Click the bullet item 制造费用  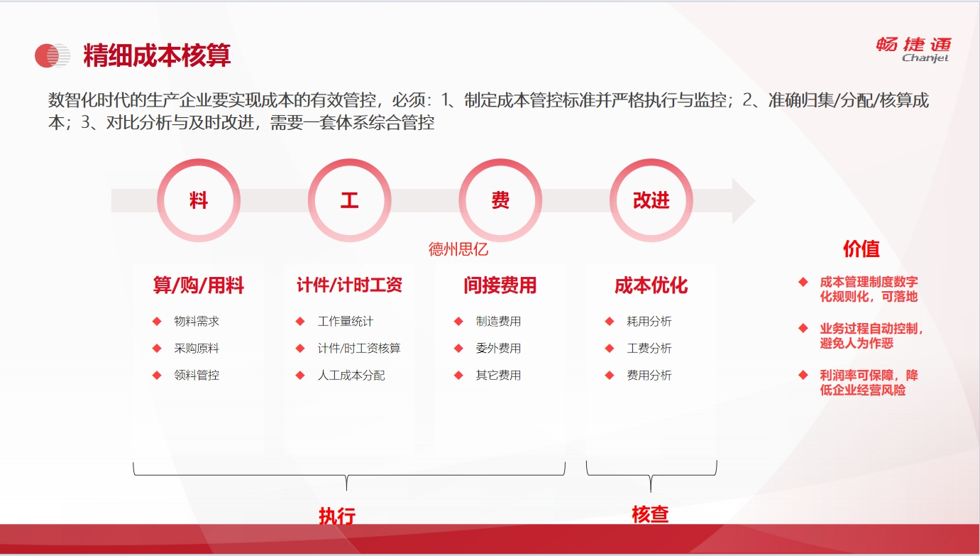pyautogui.click(x=498, y=322)
